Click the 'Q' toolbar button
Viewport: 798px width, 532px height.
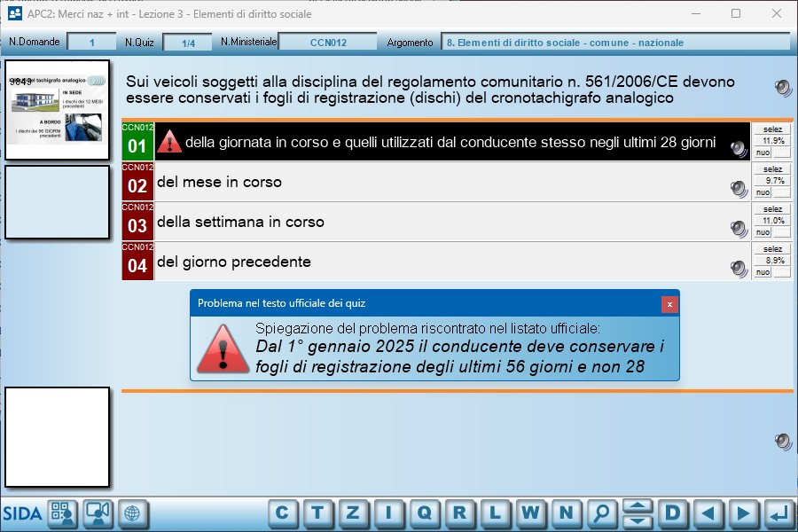(424, 513)
